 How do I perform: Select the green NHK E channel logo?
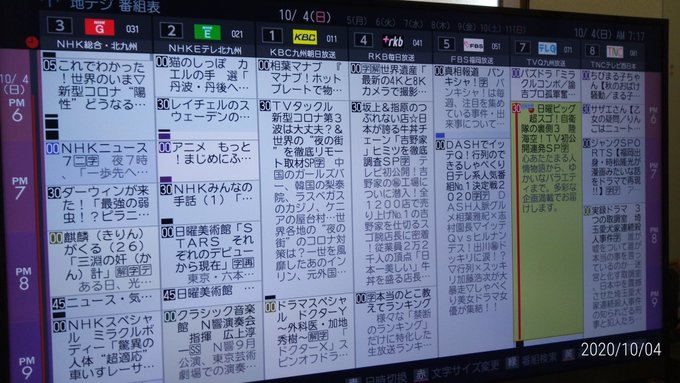pos(207,32)
